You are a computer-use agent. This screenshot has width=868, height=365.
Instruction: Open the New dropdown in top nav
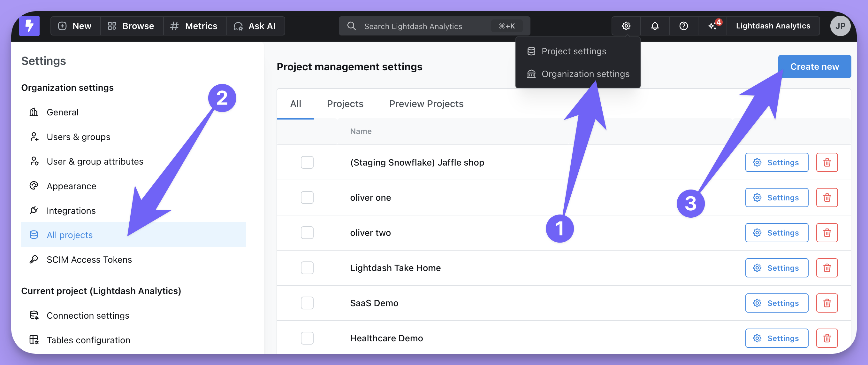point(75,26)
